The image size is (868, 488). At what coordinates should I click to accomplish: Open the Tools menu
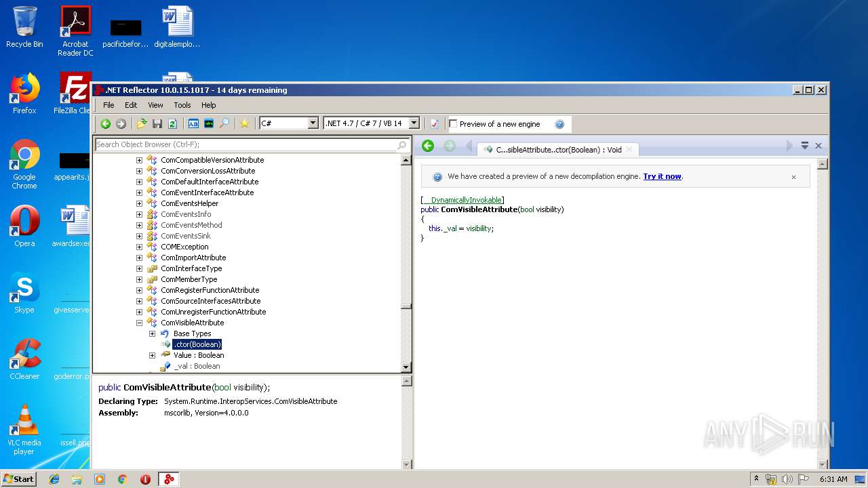pos(182,105)
